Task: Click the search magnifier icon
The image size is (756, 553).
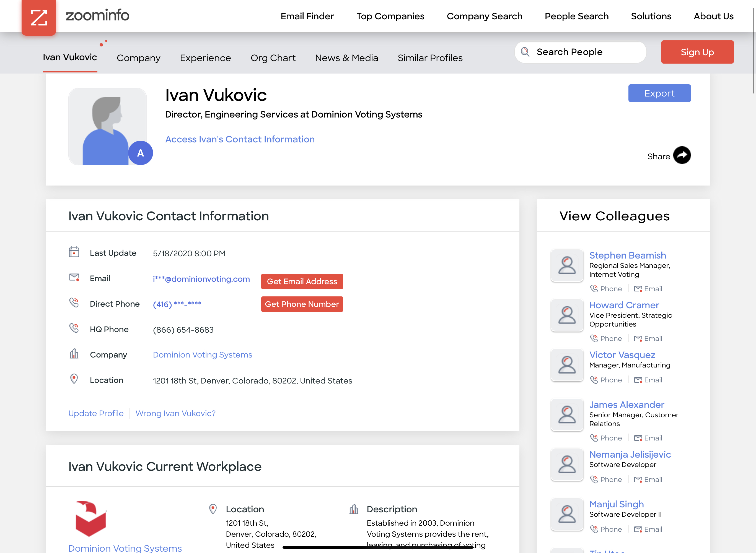Action: pyautogui.click(x=525, y=52)
